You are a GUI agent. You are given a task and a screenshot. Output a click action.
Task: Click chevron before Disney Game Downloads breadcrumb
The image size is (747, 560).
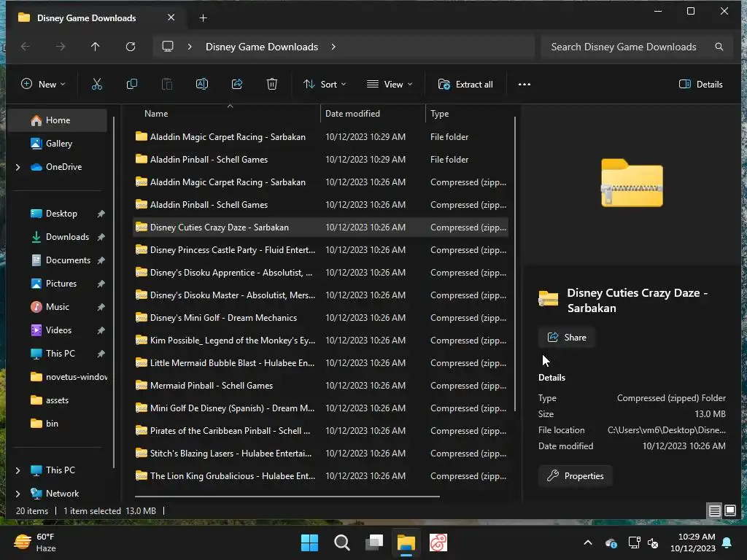coord(190,47)
